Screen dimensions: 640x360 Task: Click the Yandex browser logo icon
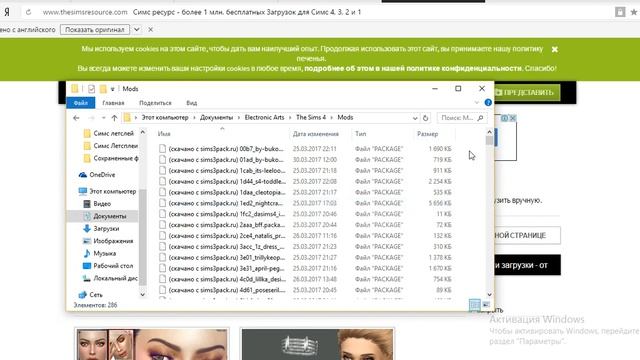pyautogui.click(x=7, y=12)
